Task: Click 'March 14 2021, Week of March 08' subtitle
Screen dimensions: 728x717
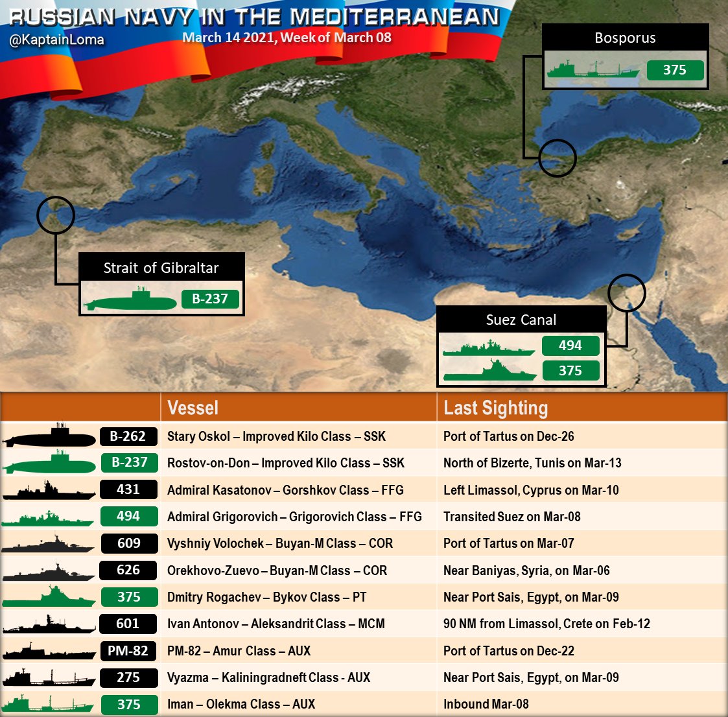Action: (x=287, y=38)
